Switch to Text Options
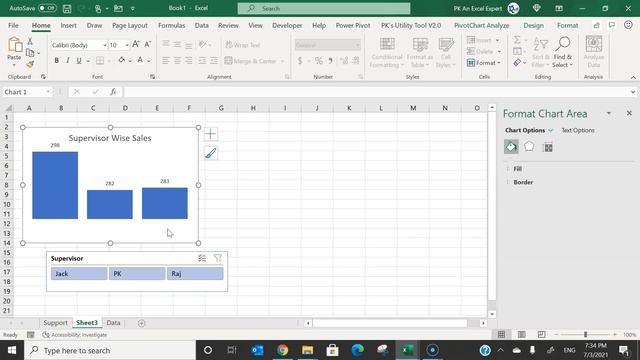Screen dimensions: 640x360 (x=578, y=131)
